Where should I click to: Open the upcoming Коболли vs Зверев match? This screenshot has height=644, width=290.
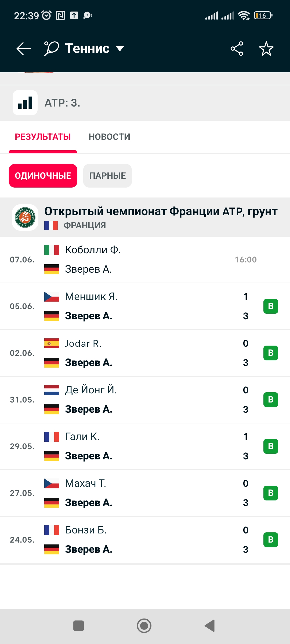(145, 259)
